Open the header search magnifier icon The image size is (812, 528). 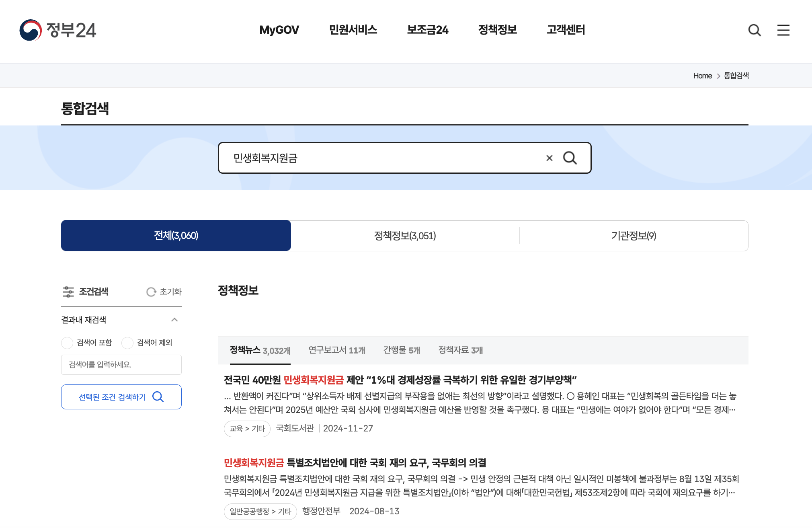pyautogui.click(x=755, y=30)
